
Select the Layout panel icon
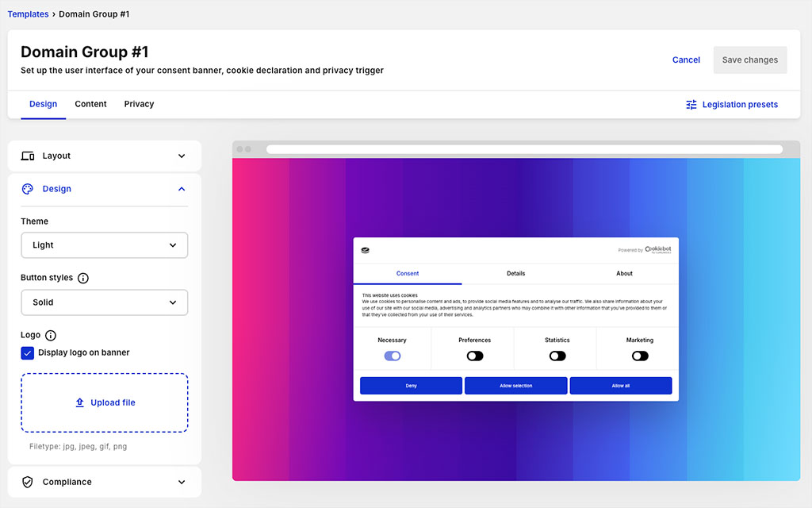tap(29, 156)
